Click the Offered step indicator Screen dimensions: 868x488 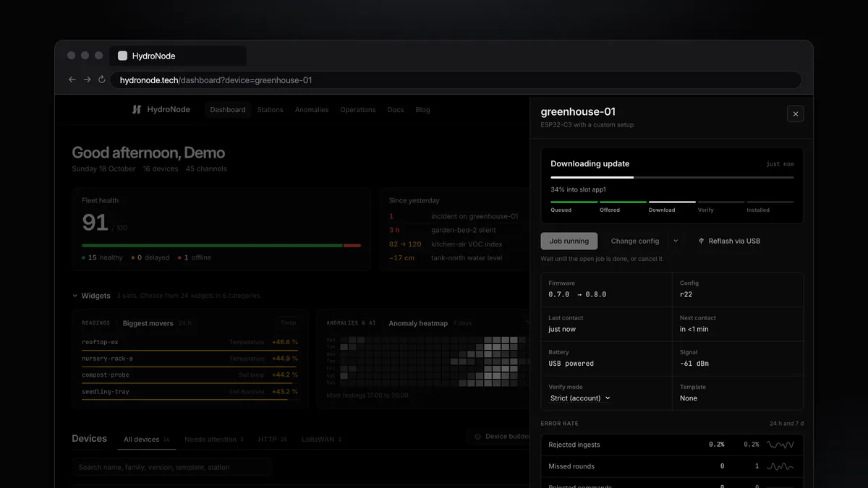coord(623,206)
